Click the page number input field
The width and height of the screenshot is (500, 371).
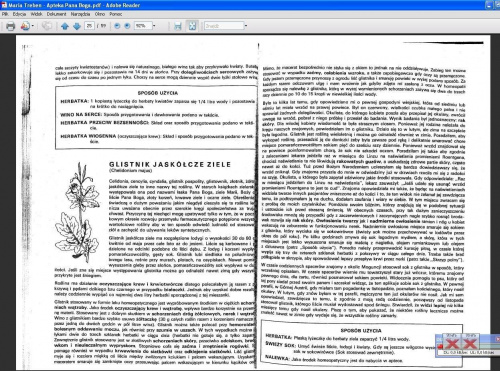[x=89, y=26]
